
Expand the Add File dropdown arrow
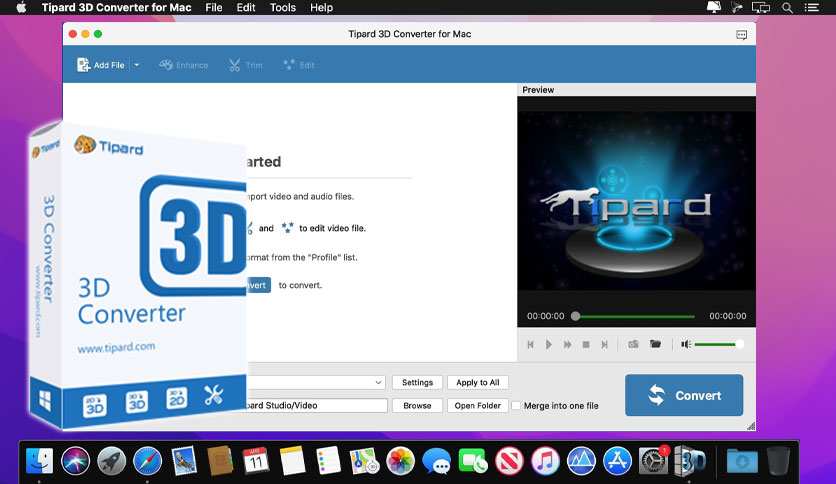(136, 65)
